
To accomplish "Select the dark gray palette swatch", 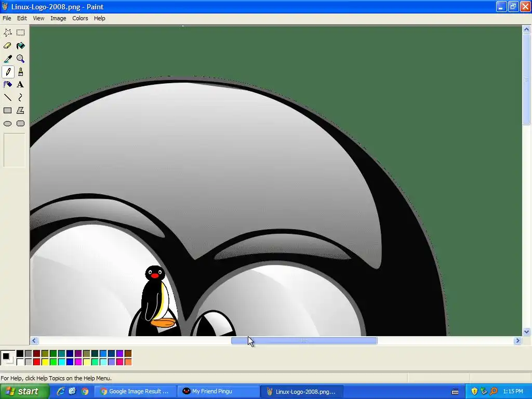I will point(28,354).
